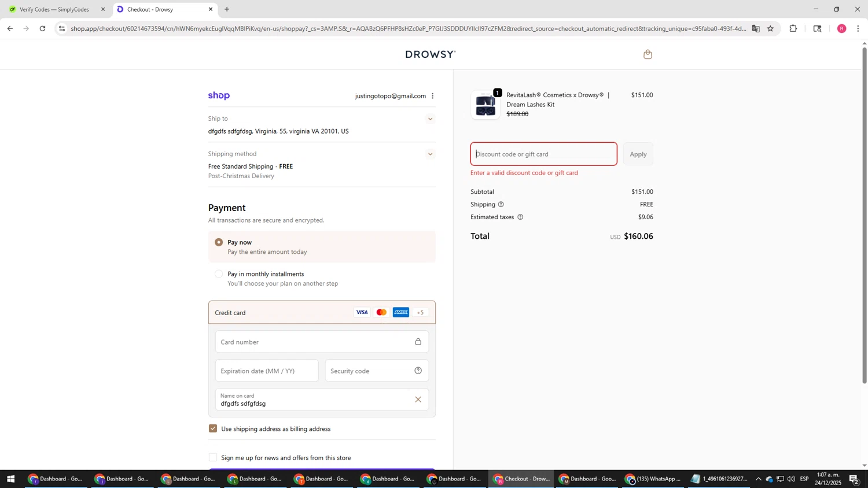Image resolution: width=868 pixels, height=488 pixels.
Task: Open the WhatsApp taskbar window
Action: pos(654,479)
